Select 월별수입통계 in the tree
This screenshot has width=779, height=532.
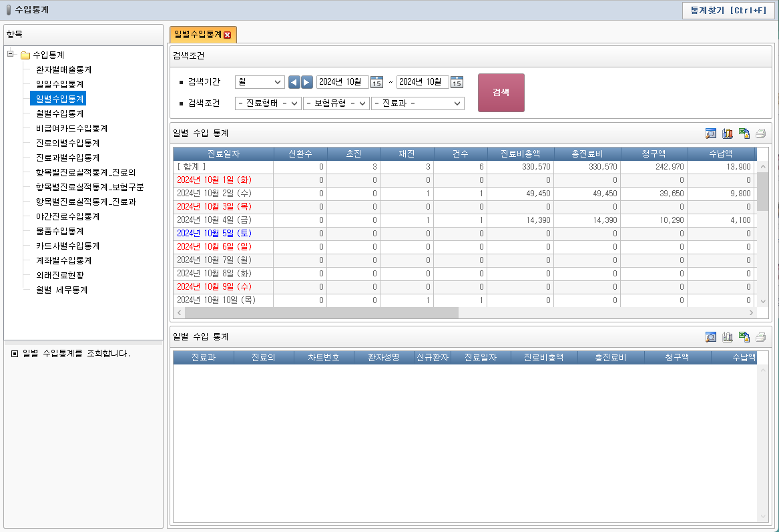tap(59, 113)
